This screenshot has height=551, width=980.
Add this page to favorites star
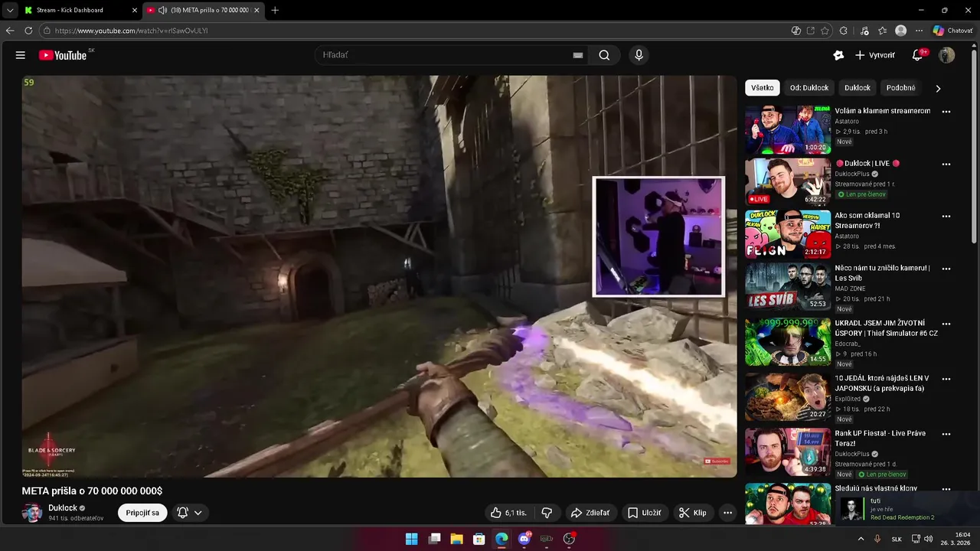pyautogui.click(x=825, y=31)
